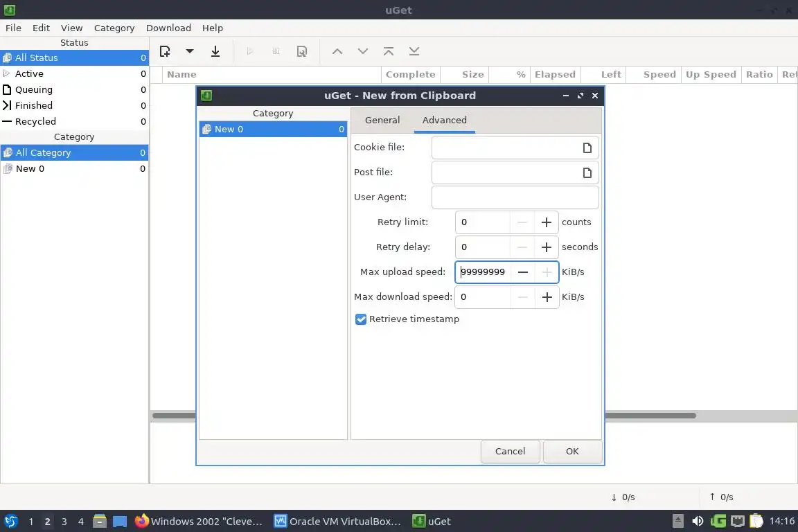Increase the Retry delay with plus

(x=546, y=247)
